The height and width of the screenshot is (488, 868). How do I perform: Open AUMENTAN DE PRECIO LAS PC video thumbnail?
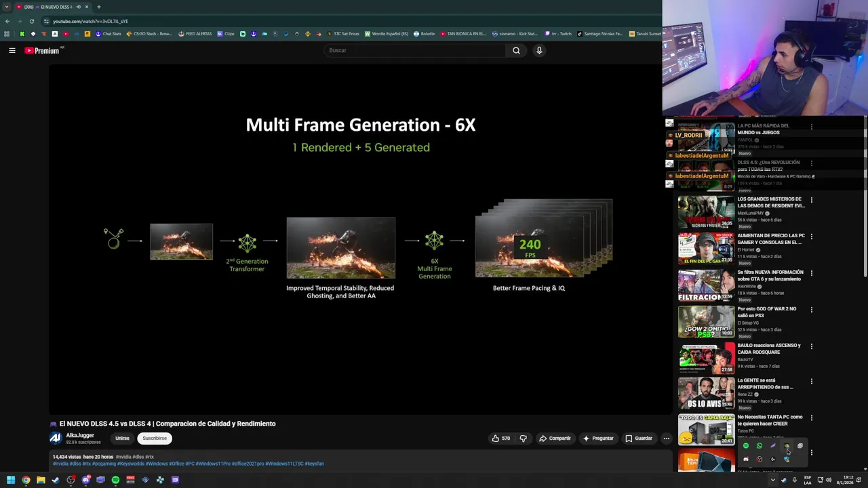click(706, 249)
